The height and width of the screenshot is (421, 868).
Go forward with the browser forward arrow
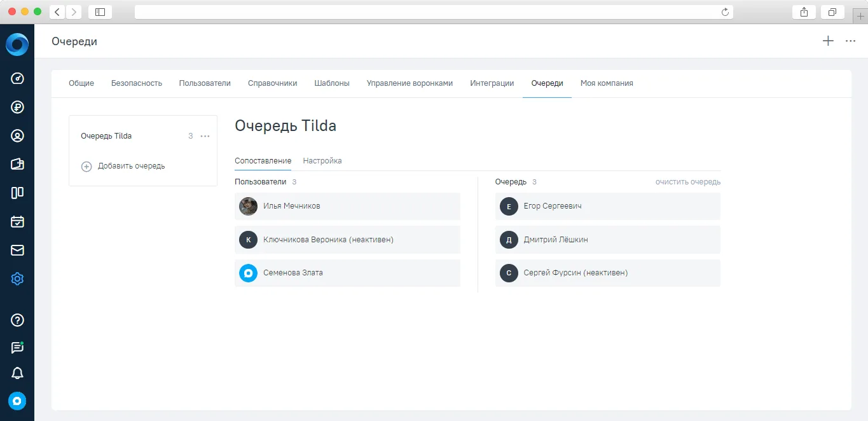pyautogui.click(x=74, y=11)
